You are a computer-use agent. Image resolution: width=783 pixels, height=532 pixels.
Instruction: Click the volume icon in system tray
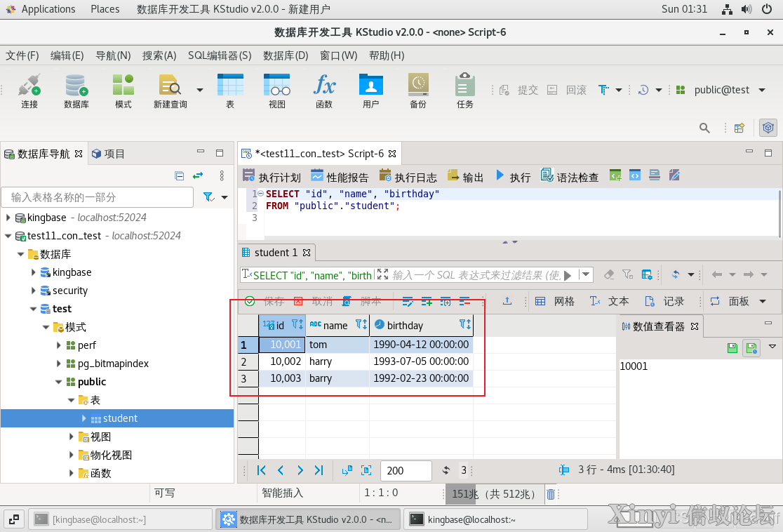click(x=747, y=9)
